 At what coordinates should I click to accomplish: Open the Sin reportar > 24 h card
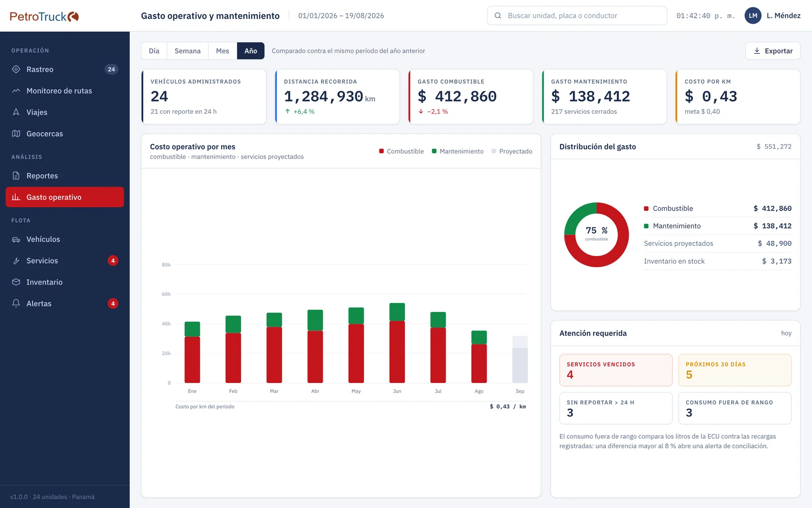pos(616,408)
